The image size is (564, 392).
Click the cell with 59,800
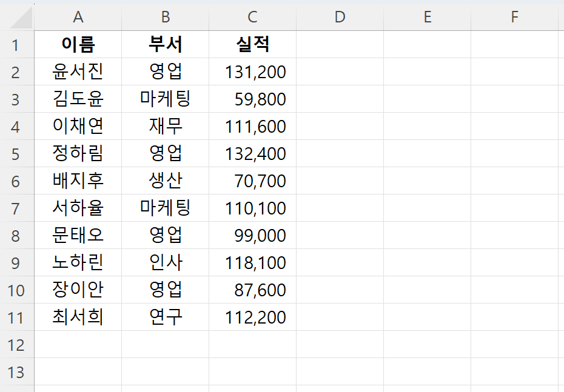252,99
